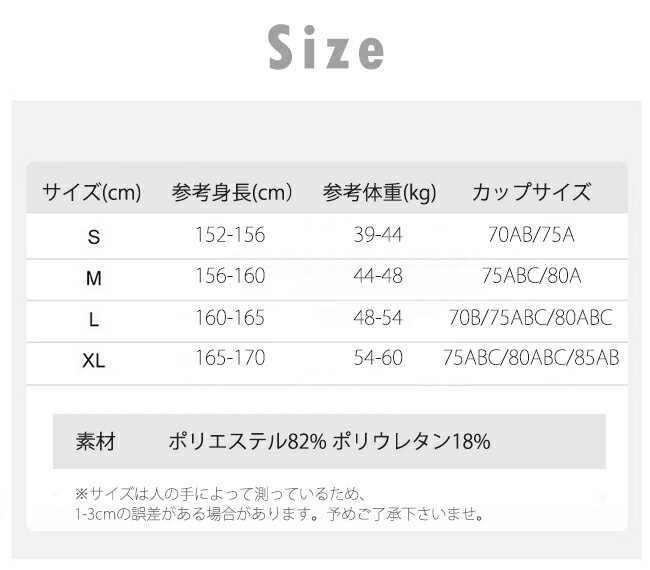Click the サイズ(cm) column header
650x570 pixels.
point(92,193)
